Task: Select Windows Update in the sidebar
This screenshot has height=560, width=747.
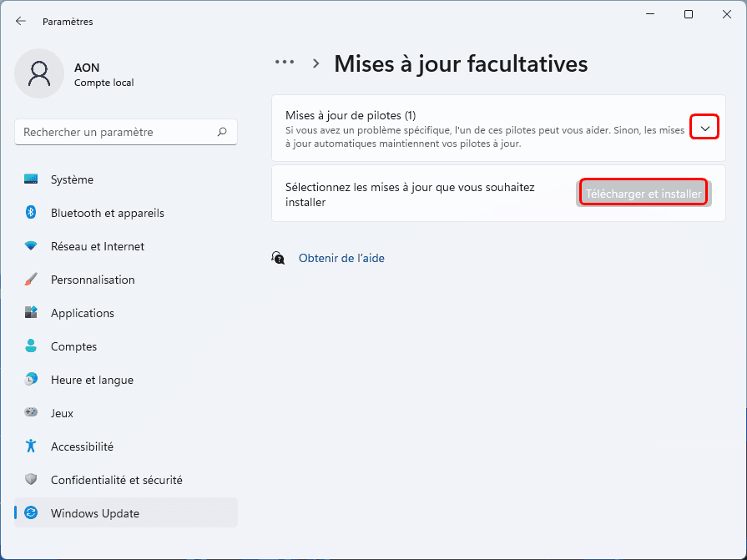Action: (x=94, y=513)
